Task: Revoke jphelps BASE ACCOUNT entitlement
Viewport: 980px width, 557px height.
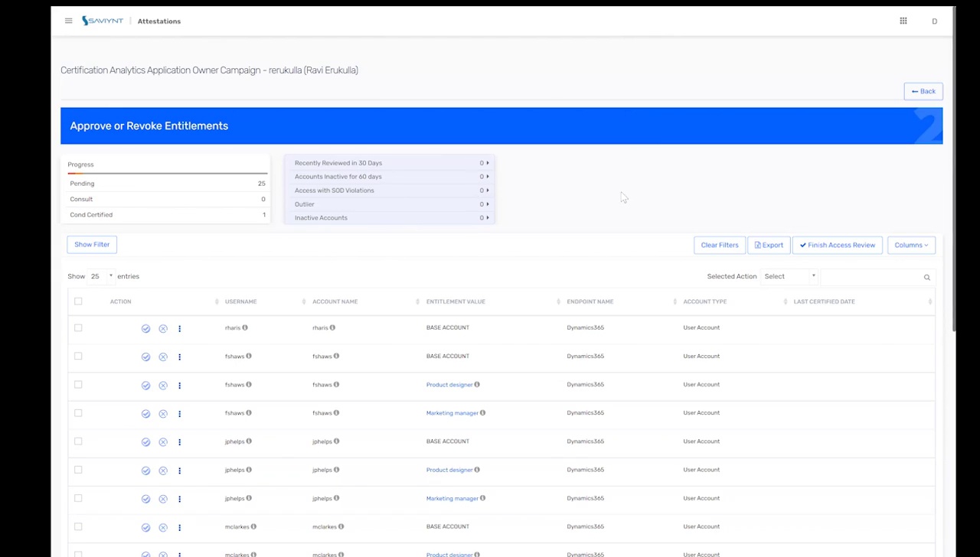Action: pos(163,441)
